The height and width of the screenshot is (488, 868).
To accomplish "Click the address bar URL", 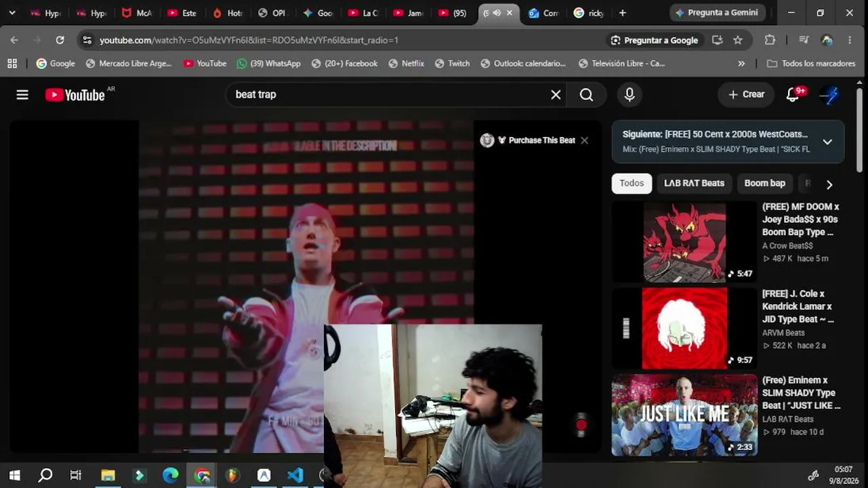I will 249,40.
